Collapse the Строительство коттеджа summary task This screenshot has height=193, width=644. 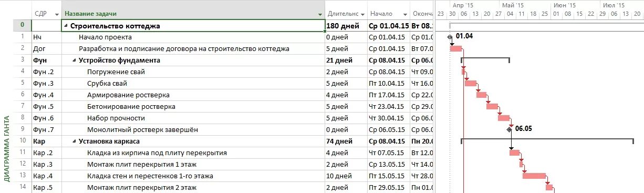tap(66, 26)
